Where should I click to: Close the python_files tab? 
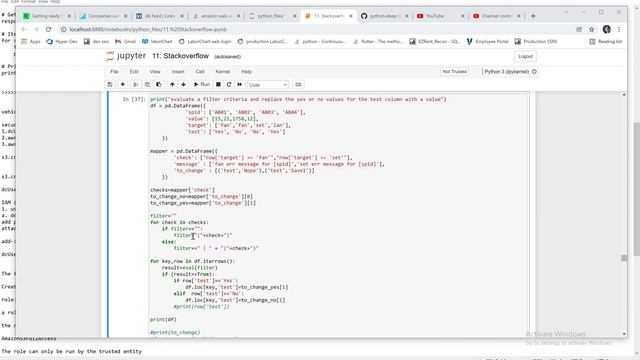click(294, 16)
